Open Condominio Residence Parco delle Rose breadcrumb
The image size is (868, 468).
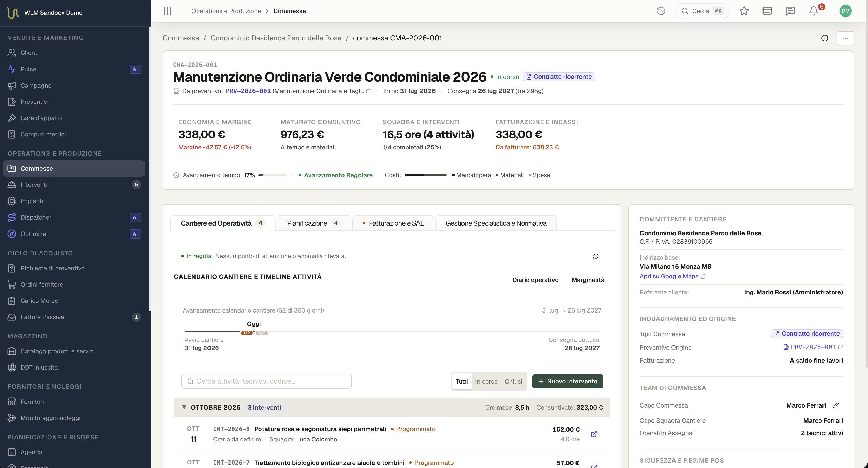click(x=276, y=38)
